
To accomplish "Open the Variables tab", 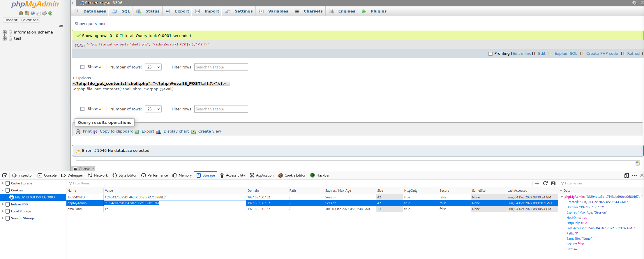I will [274, 11].
